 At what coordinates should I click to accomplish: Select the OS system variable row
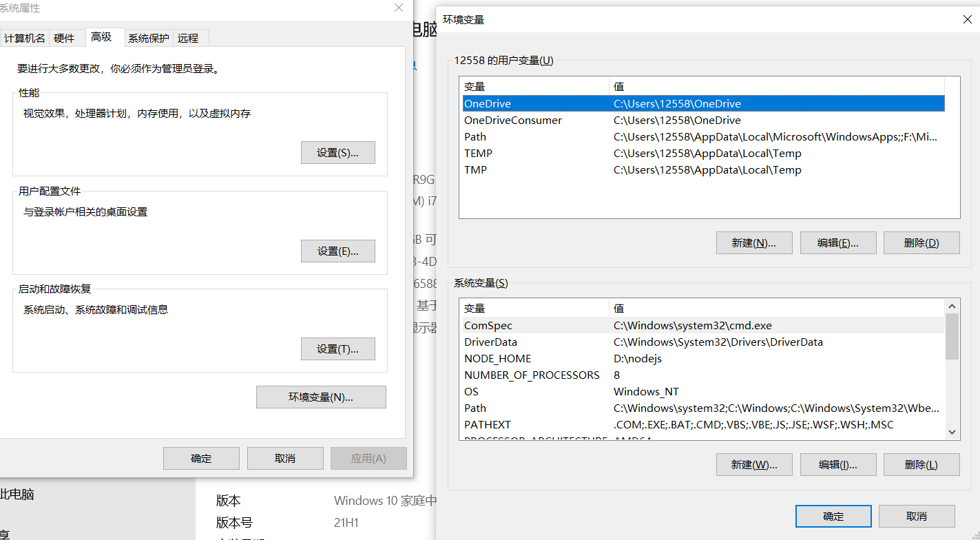[x=703, y=392]
